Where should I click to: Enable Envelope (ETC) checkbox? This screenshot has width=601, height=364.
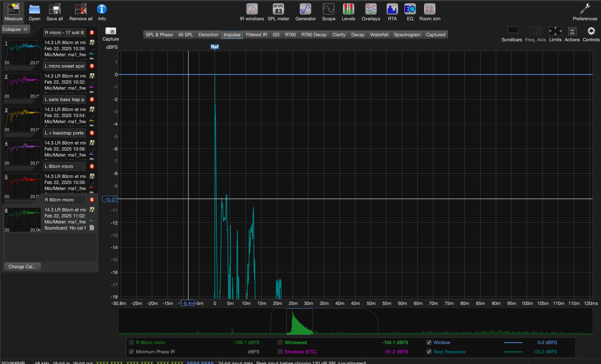(280, 352)
